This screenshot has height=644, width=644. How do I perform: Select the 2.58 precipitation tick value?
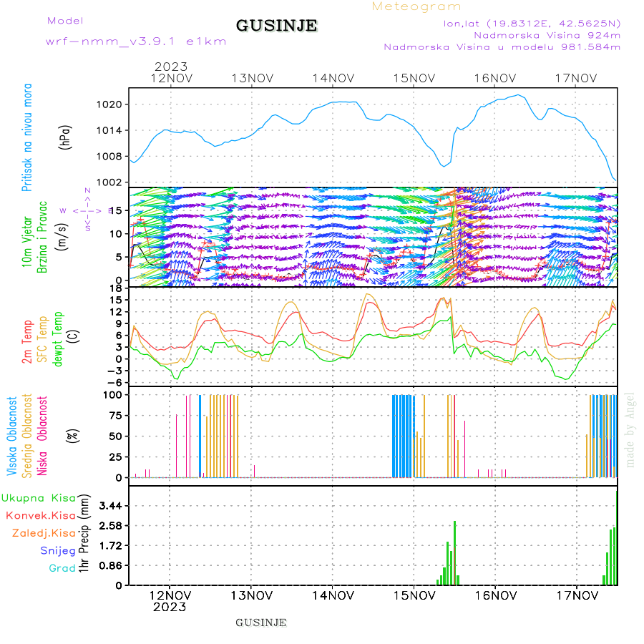coord(111,526)
